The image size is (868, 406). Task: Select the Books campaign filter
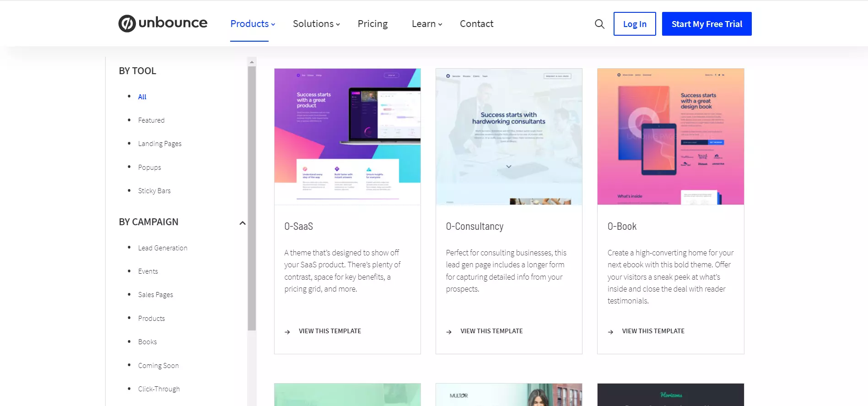tap(147, 342)
